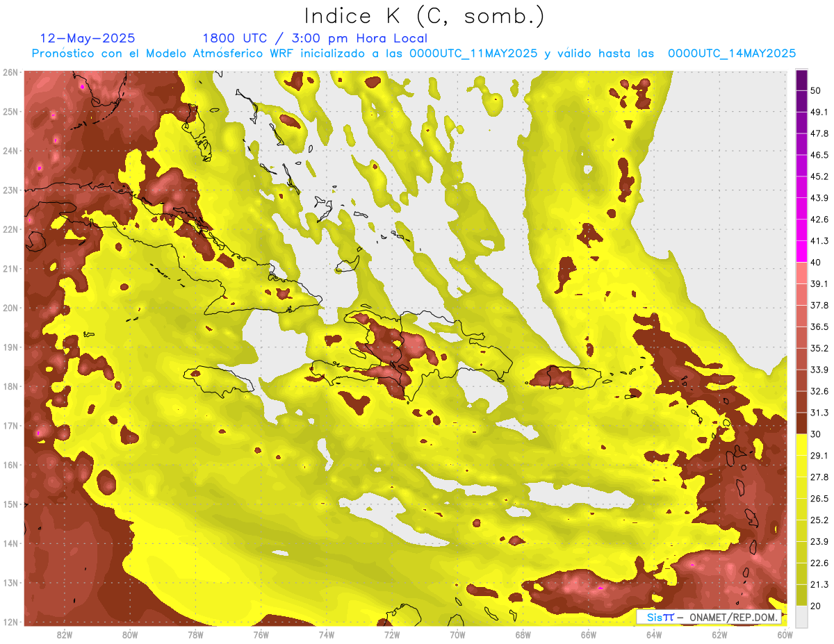
Task: Click the colorbar label "49.1"
Action: (x=819, y=112)
